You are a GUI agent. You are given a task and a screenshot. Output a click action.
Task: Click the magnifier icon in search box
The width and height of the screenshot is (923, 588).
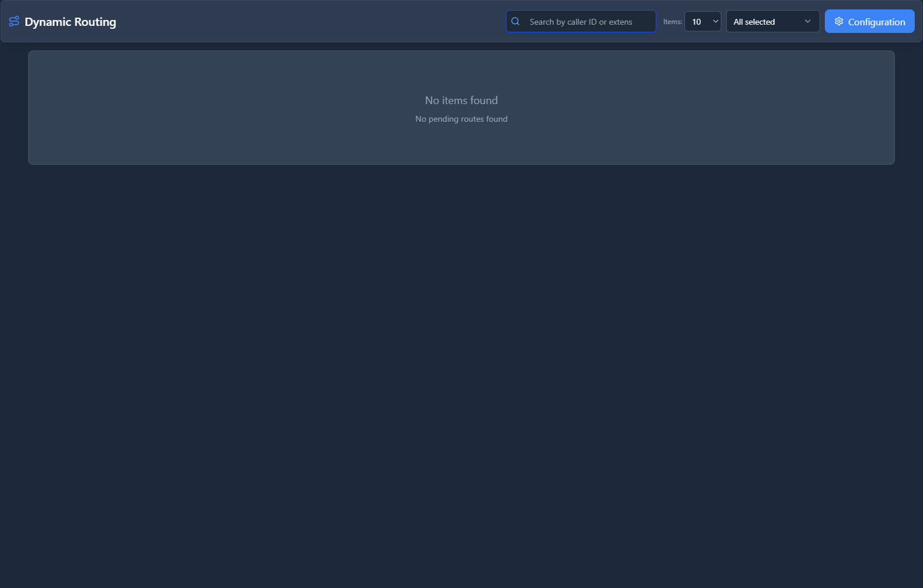516,22
